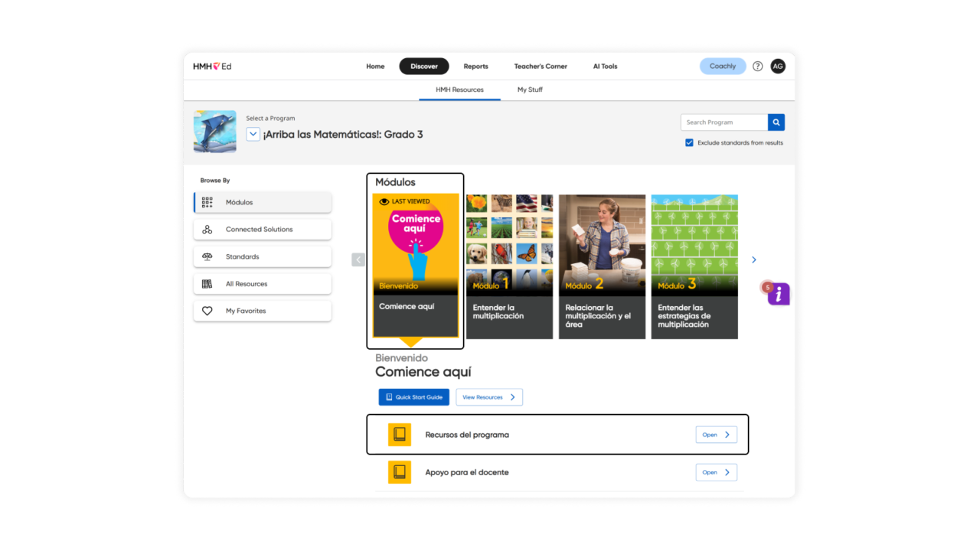The image size is (980, 551).
Task: Select Módulo 1 Entender la multiplicación card
Action: pos(509,266)
